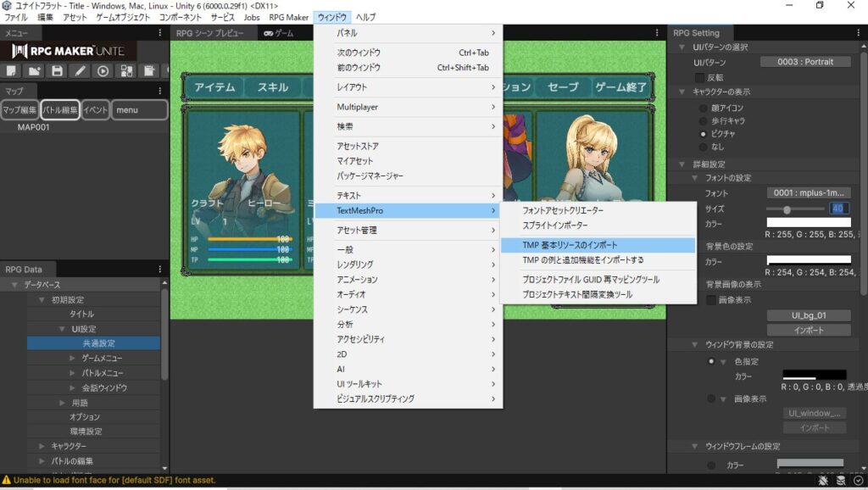This screenshot has width=868, height=490.
Task: Toggle the 反転 checkbox
Action: click(699, 77)
